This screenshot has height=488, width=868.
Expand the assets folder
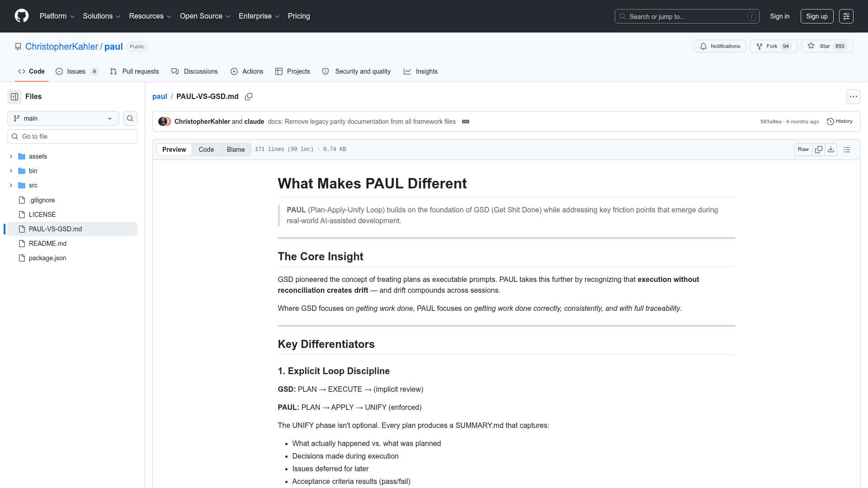click(11, 156)
